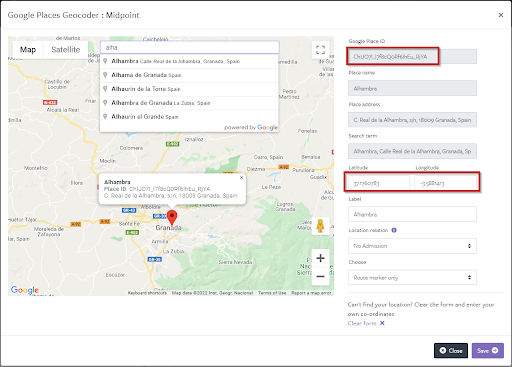Click the Alcalá la Real map label

(63, 110)
